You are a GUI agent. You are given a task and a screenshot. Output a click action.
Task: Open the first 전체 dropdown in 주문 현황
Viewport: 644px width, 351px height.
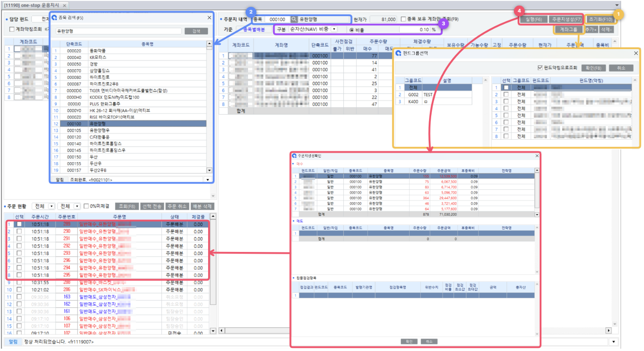(52, 206)
